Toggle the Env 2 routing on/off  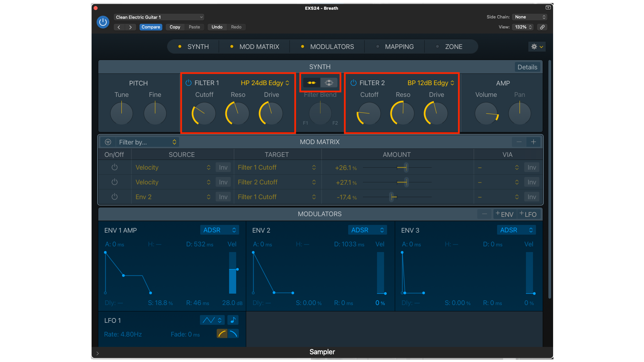pyautogui.click(x=114, y=197)
